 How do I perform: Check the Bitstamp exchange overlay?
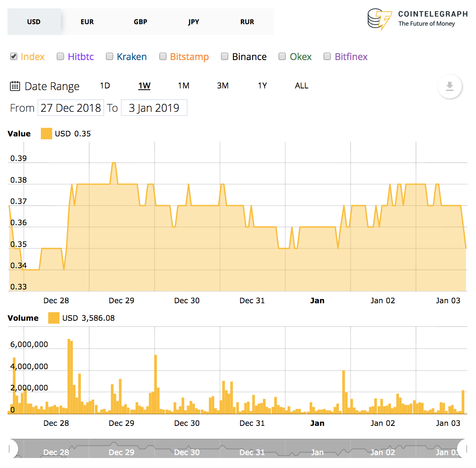tap(163, 56)
